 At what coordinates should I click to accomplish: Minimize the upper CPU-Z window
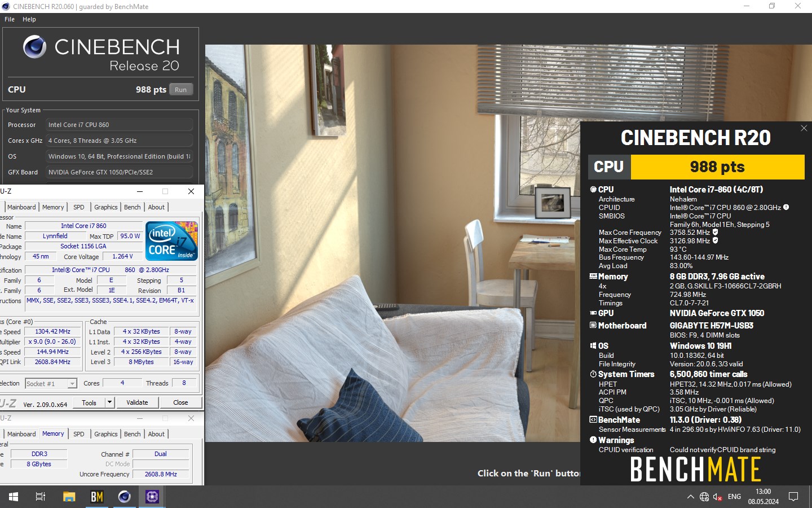click(x=140, y=191)
